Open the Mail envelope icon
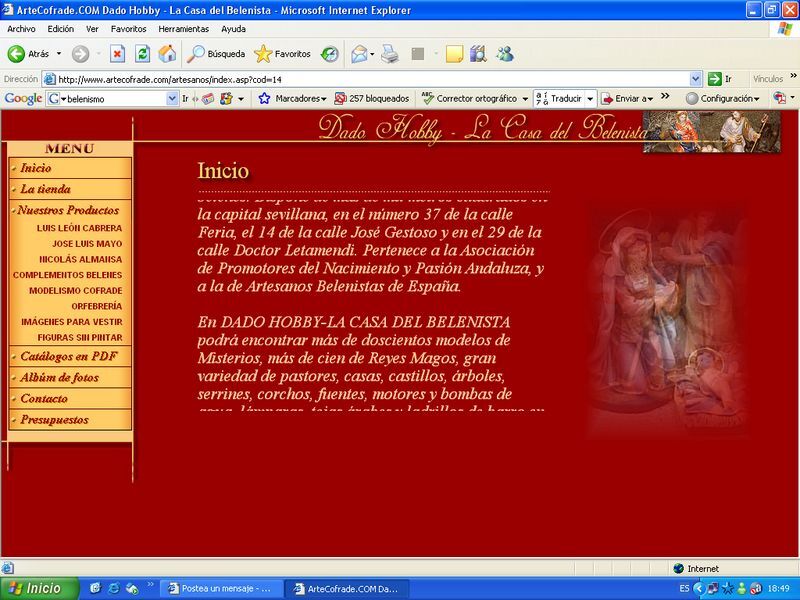The image size is (800, 600). 360,54
